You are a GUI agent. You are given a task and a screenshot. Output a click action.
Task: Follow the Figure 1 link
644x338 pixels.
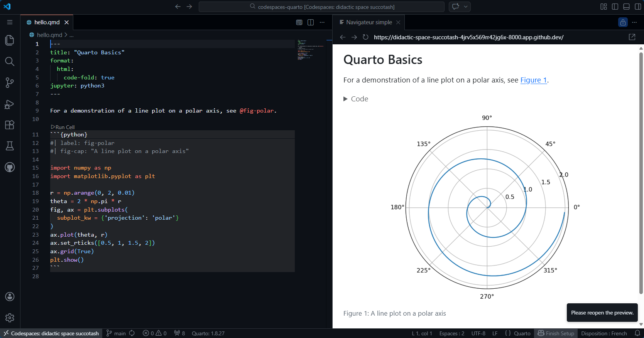(534, 80)
